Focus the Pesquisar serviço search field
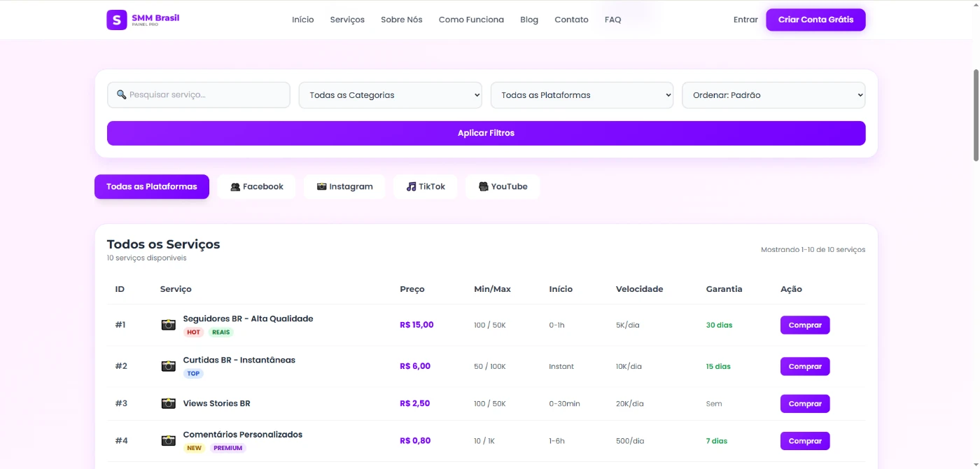980x469 pixels. point(199,95)
